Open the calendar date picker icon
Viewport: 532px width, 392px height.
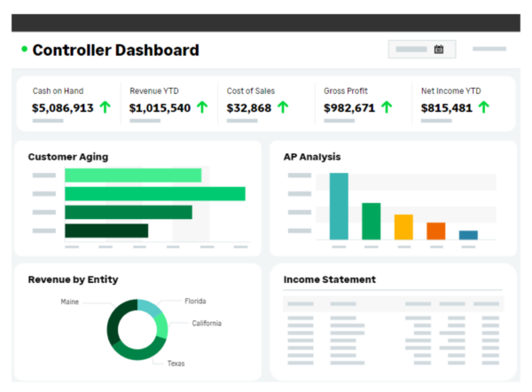pyautogui.click(x=438, y=49)
